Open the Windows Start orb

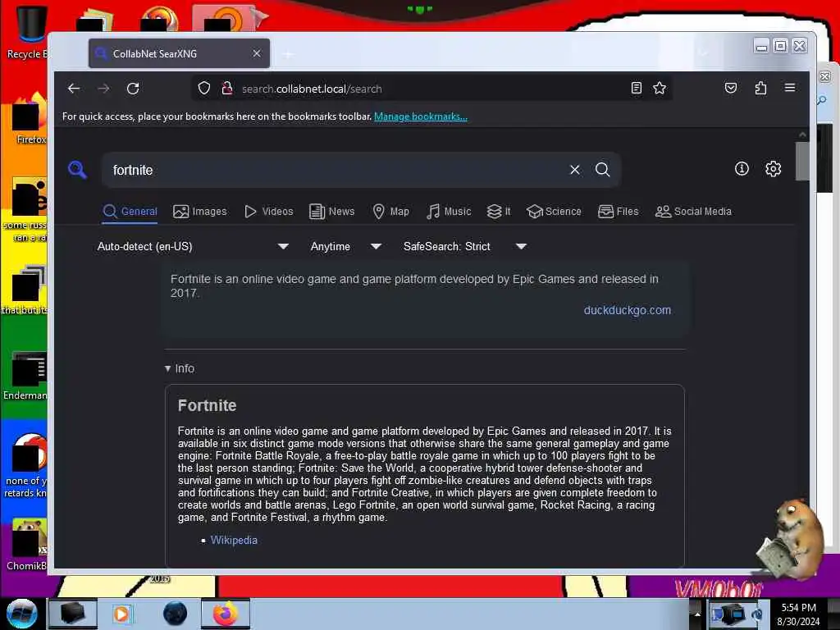coord(22,614)
